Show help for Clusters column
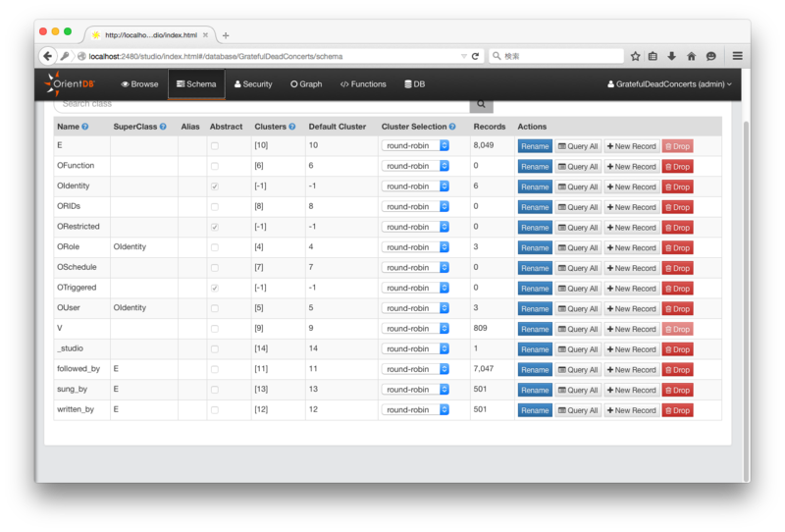The height and width of the screenshot is (532, 785). 291,127
